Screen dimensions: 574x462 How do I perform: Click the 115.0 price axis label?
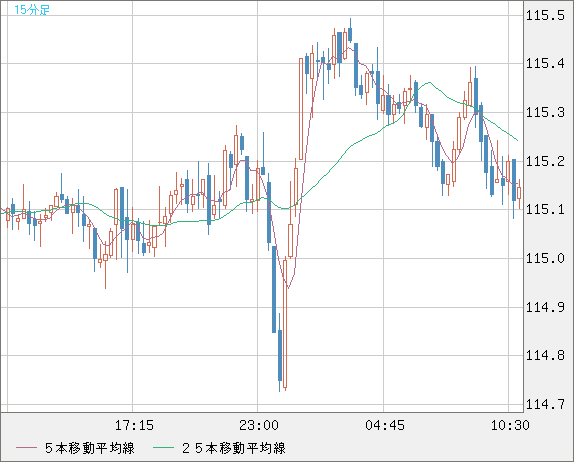point(545,258)
